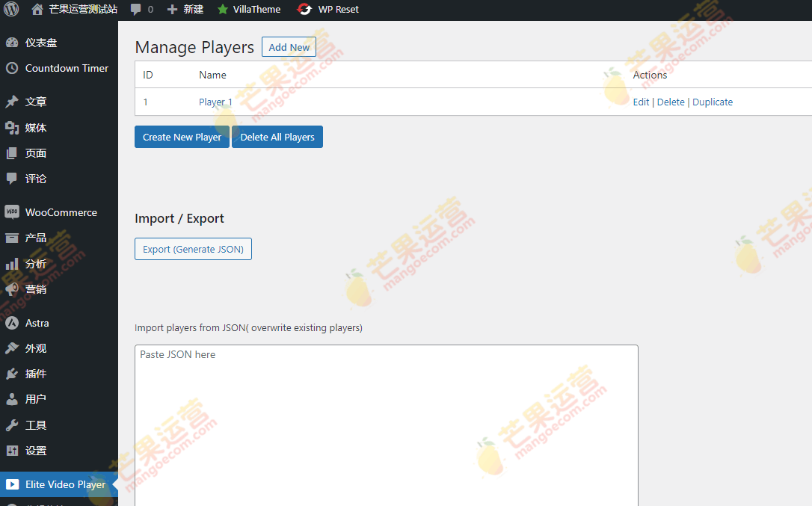Open the 新建 new content menu

184,10
